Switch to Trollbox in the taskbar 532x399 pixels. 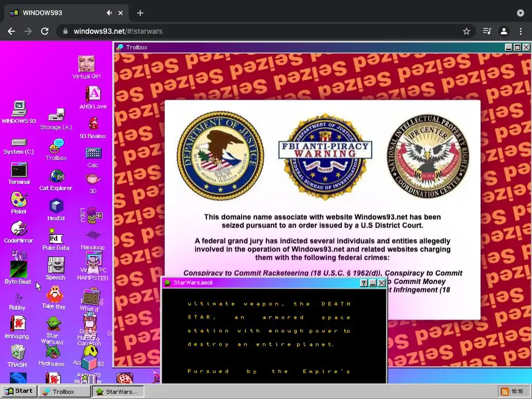tap(64, 391)
